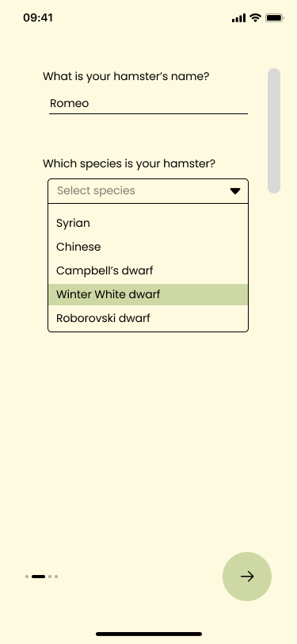The height and width of the screenshot is (644, 297).
Task: Choose Chinese from the species list
Action: (148, 247)
